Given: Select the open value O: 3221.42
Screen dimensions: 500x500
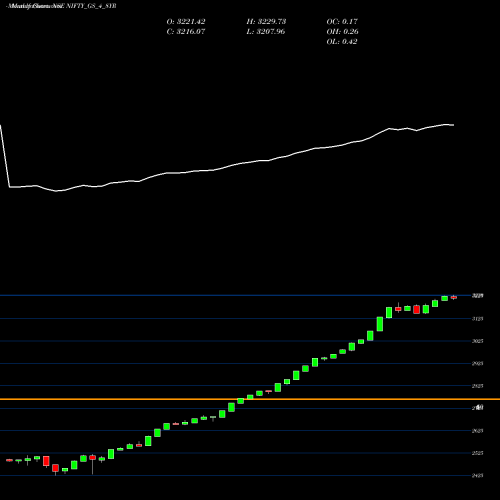Looking at the screenshot, I should 186,22.
